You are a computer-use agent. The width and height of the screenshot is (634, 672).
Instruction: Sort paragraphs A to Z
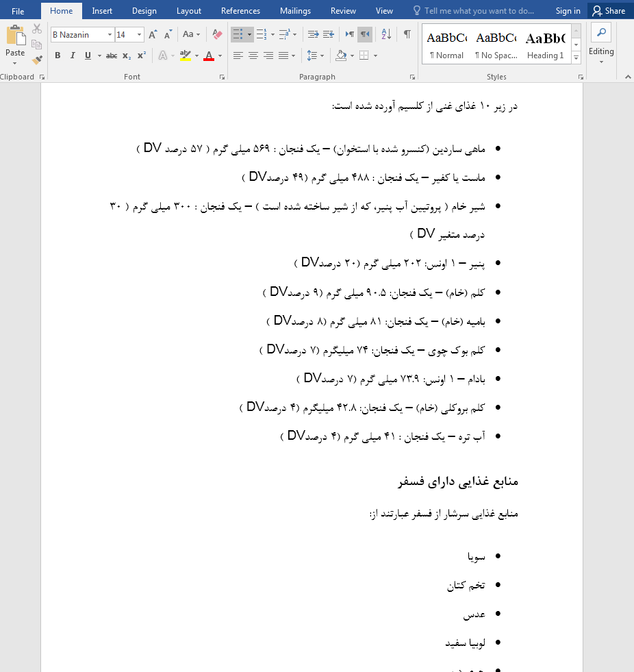coord(386,34)
